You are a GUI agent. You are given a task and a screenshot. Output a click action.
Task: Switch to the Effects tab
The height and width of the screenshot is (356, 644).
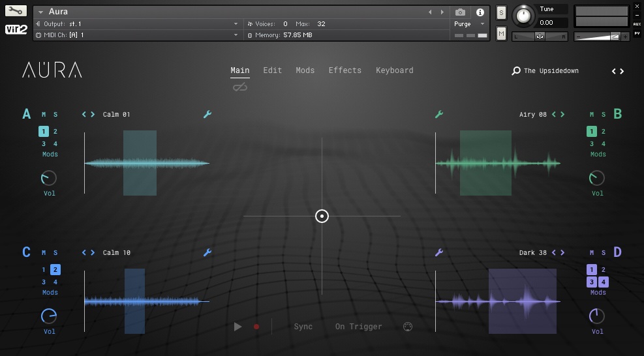pos(345,70)
